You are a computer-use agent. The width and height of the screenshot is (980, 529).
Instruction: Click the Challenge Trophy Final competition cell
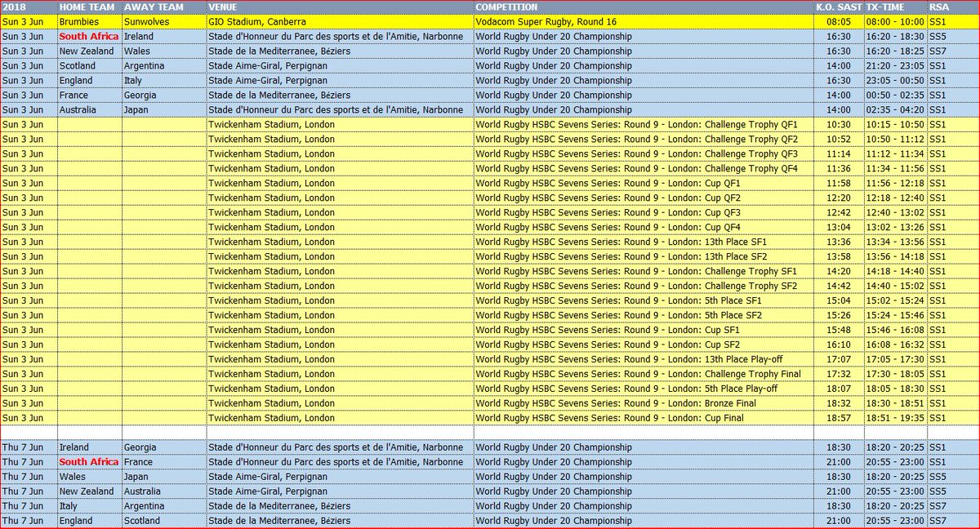644,375
